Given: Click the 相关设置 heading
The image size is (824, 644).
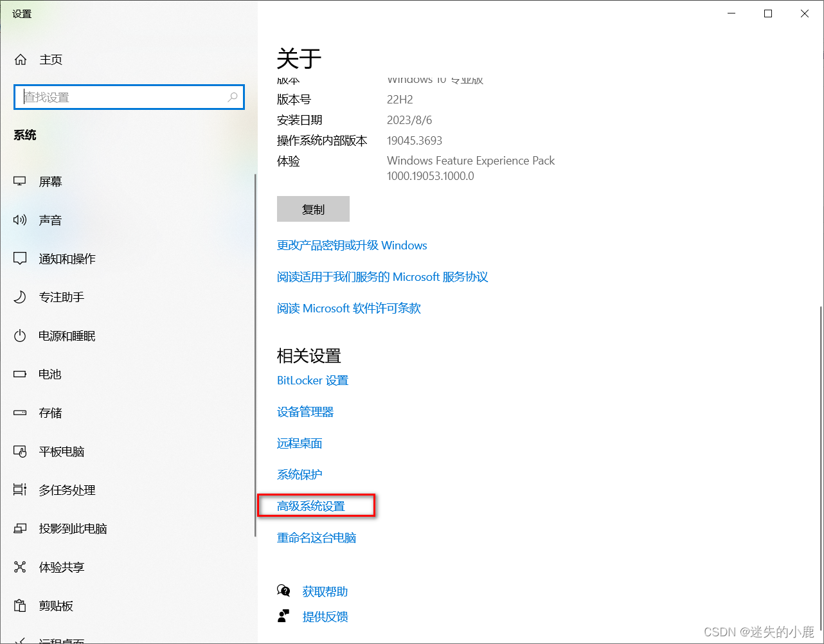Looking at the screenshot, I should point(309,356).
